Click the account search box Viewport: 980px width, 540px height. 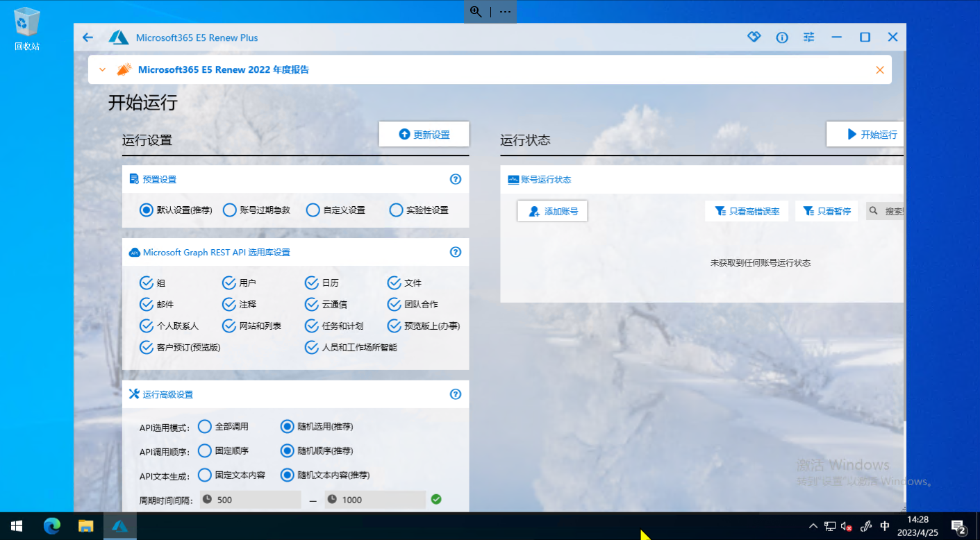coord(885,211)
